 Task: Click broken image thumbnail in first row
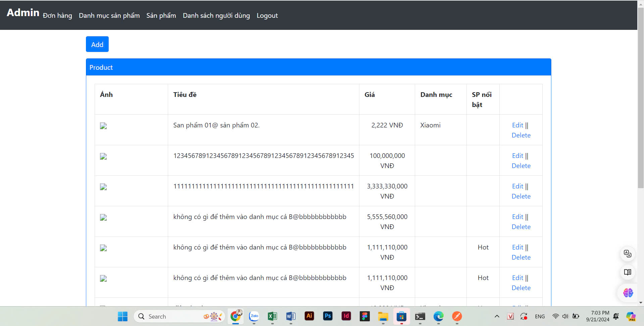(x=103, y=126)
